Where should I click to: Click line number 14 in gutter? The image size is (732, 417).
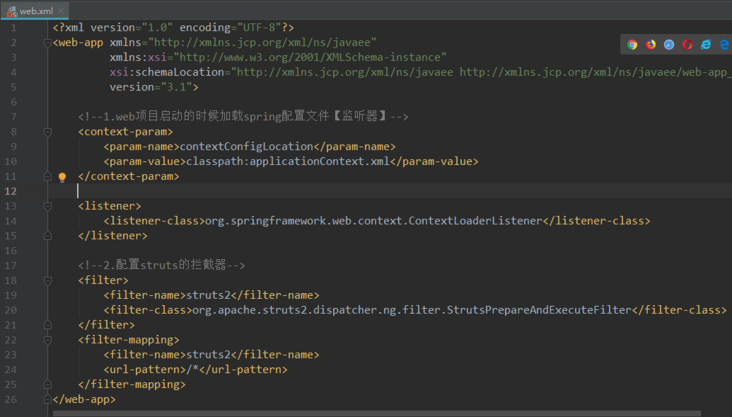(11, 221)
